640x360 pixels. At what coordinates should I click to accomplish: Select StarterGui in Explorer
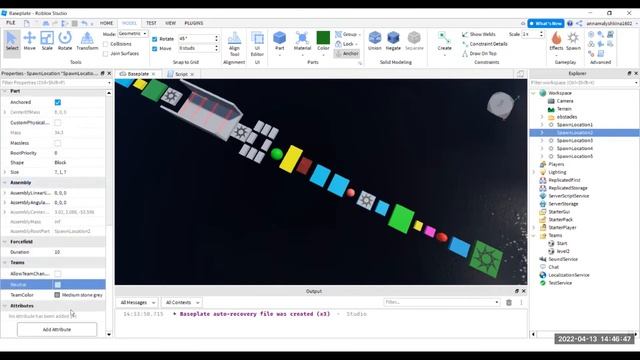(559, 212)
